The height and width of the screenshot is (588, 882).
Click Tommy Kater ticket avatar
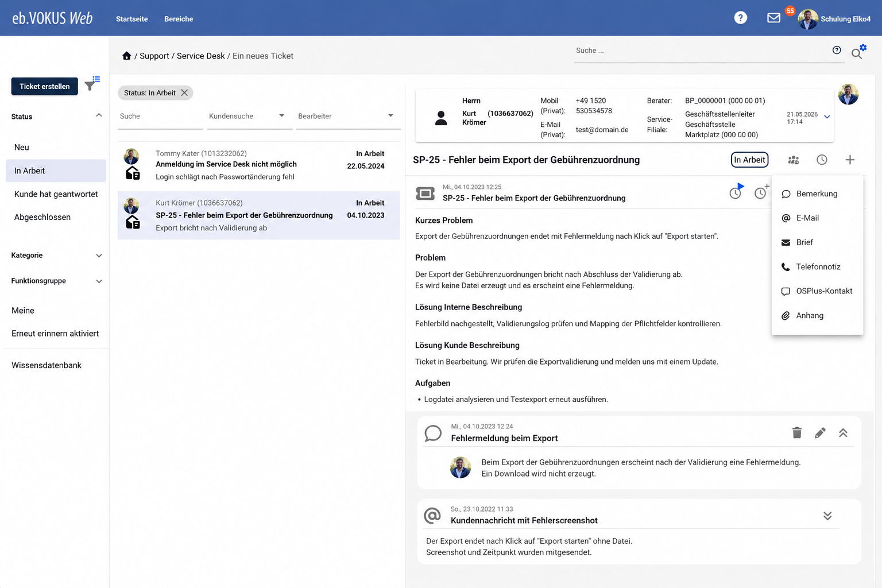[x=131, y=156]
